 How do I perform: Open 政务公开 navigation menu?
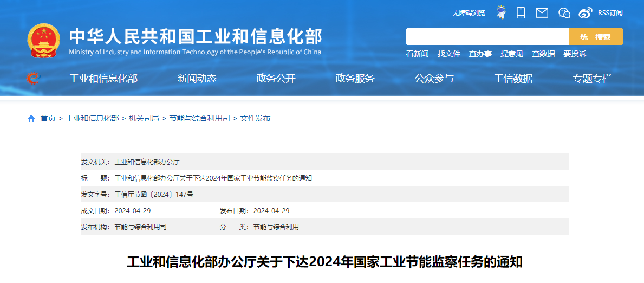tap(276, 78)
